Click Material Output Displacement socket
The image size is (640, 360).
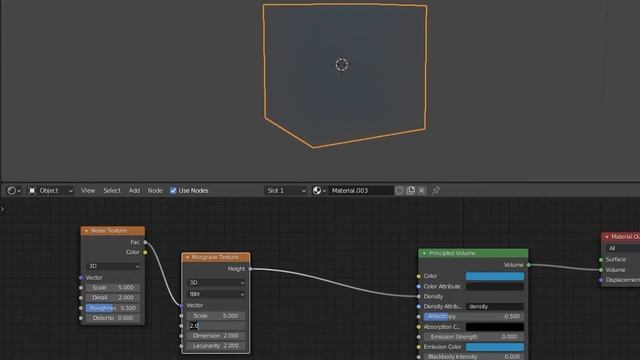(x=601, y=280)
